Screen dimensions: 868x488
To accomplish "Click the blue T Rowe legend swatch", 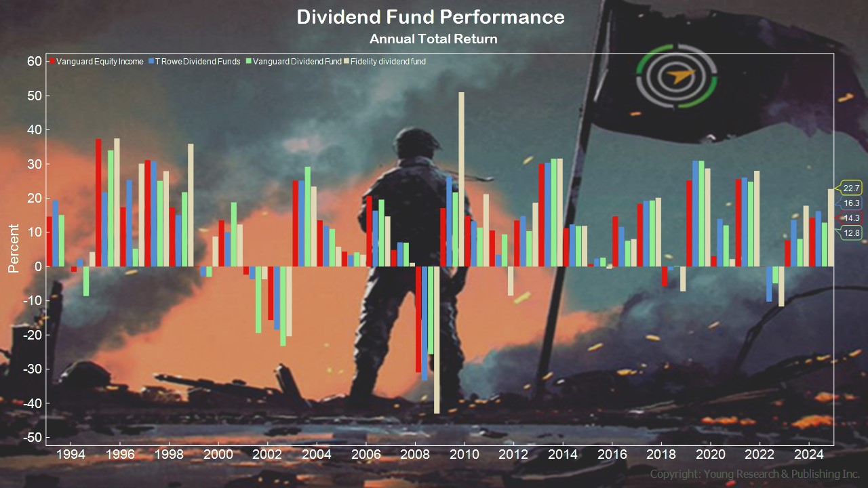I will pos(151,62).
